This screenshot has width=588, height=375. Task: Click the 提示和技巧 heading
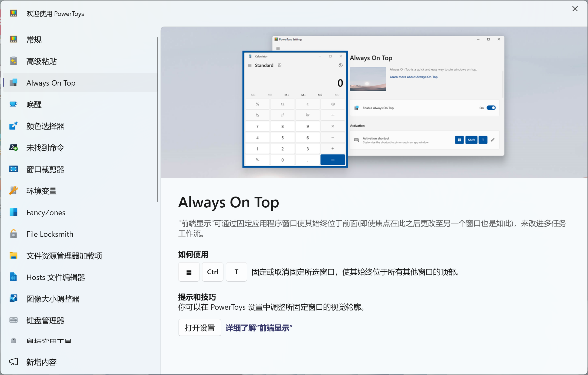pyautogui.click(x=197, y=297)
